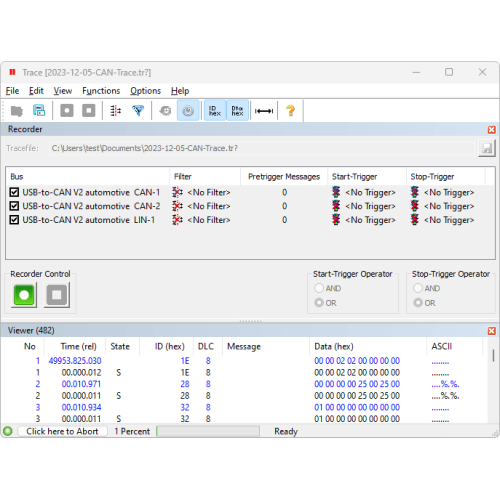
Task: Click the save trace toolbar icon
Action: click(39, 111)
